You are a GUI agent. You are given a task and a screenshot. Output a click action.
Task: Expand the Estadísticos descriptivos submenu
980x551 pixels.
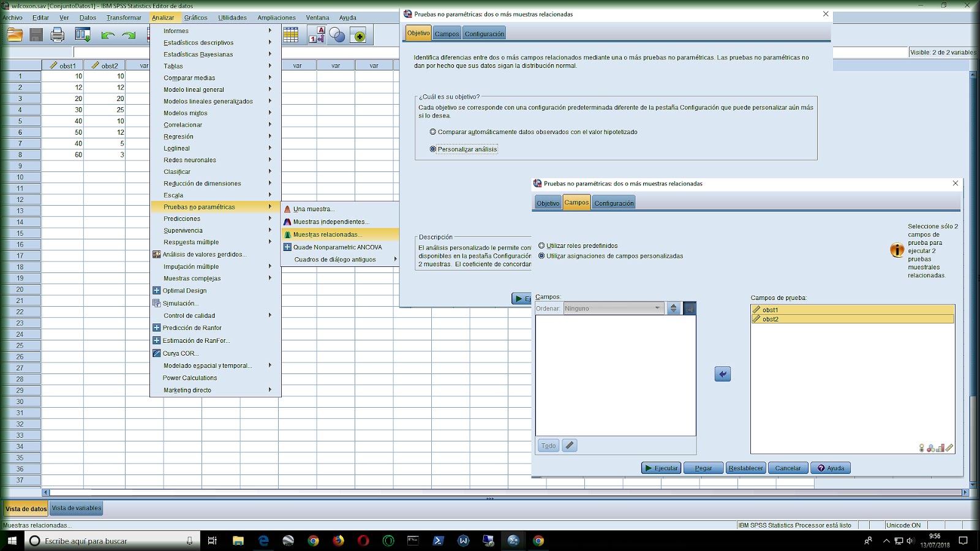[x=216, y=42]
